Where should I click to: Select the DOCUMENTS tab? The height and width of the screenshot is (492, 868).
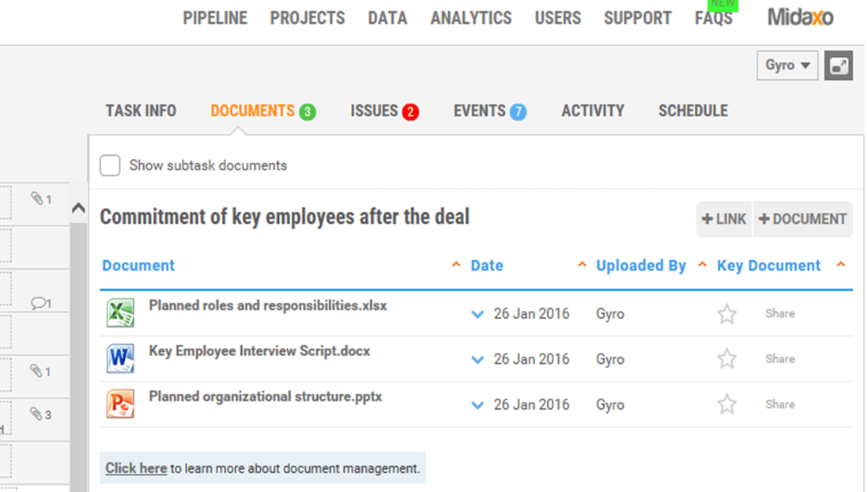[252, 111]
